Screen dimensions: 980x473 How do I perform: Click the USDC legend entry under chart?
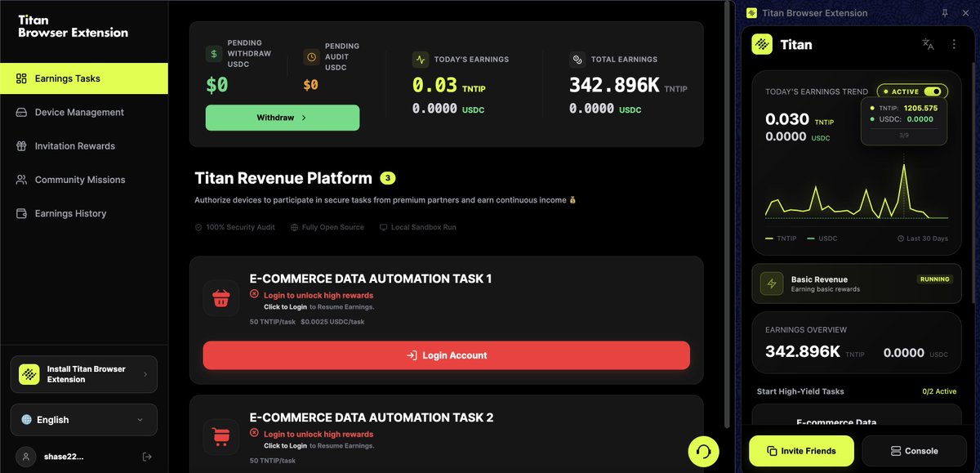pos(822,239)
